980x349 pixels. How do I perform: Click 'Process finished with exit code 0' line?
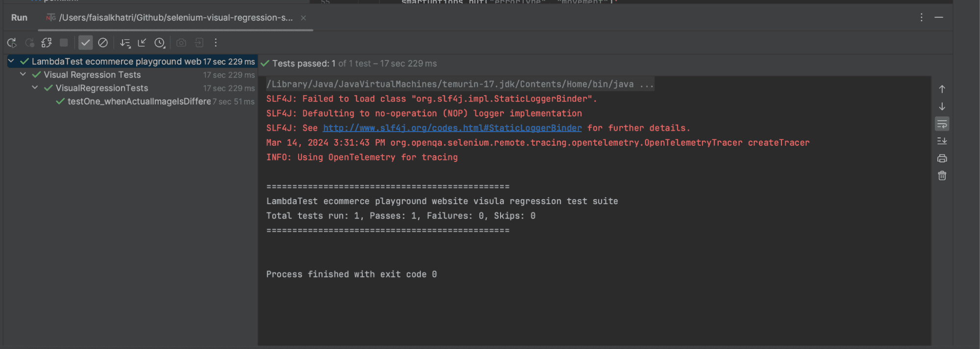point(352,274)
